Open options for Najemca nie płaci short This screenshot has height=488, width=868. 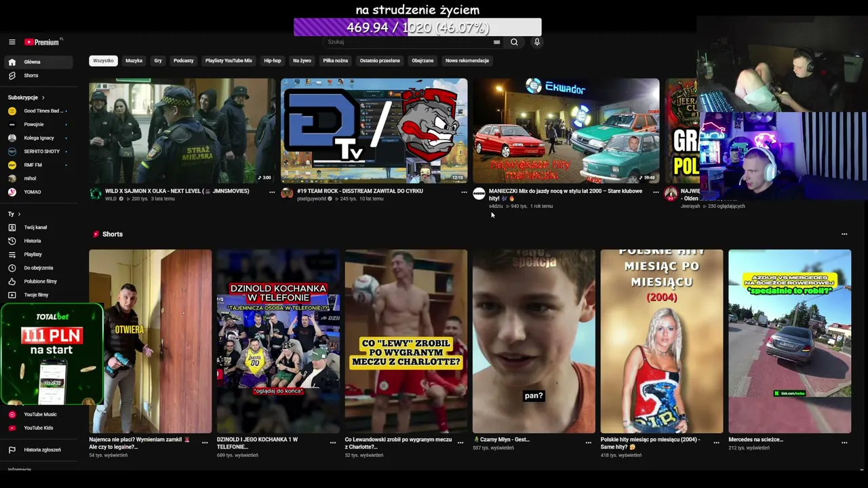click(205, 442)
